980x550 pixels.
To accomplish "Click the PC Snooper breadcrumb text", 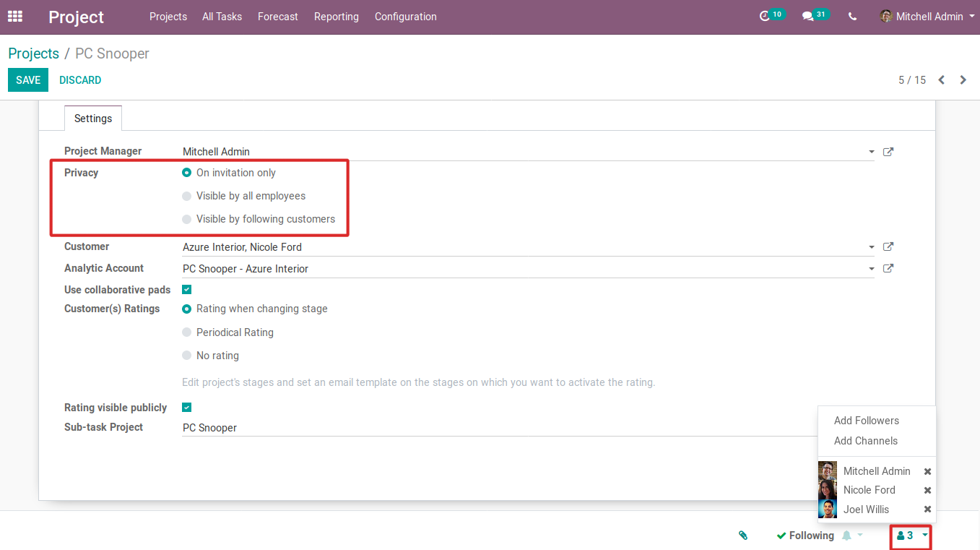I will [x=112, y=53].
